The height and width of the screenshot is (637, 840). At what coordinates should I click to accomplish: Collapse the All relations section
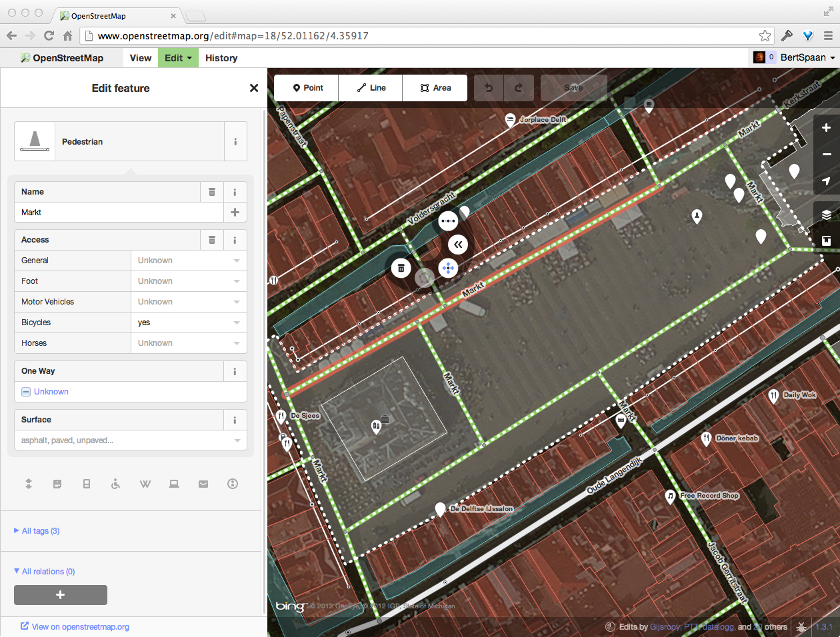coord(47,572)
